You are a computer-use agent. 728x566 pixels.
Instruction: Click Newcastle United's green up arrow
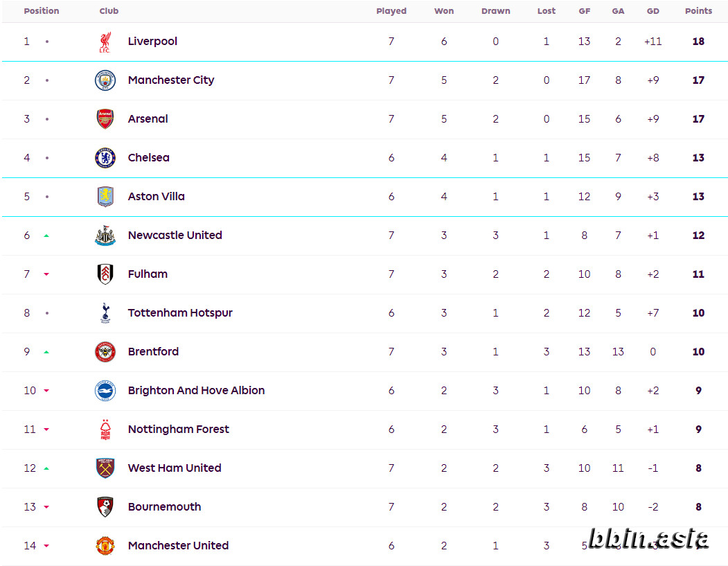click(x=46, y=236)
